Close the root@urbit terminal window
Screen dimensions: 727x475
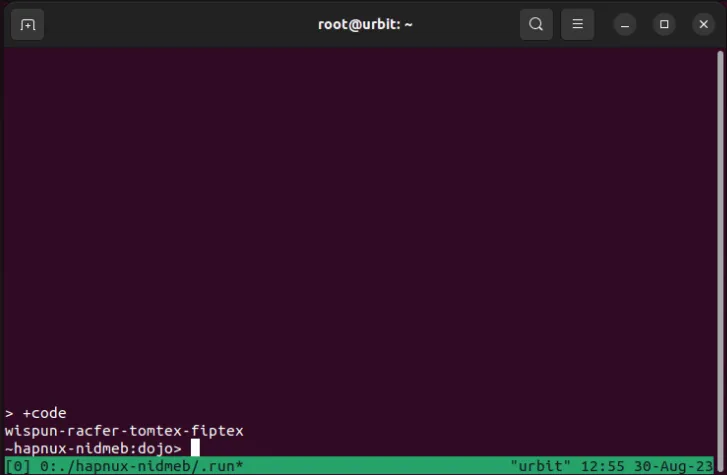tap(701, 24)
